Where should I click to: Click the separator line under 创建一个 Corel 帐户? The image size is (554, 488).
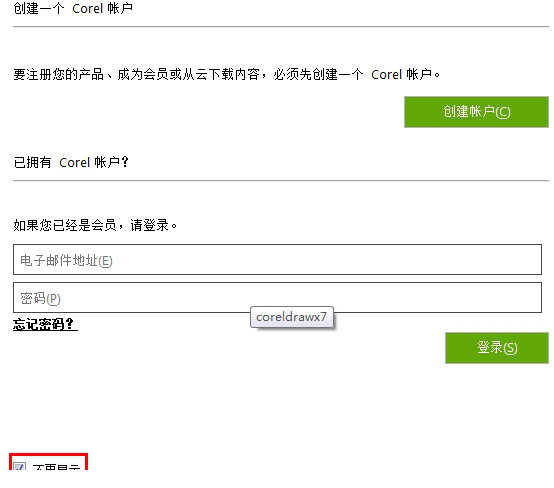281,27
